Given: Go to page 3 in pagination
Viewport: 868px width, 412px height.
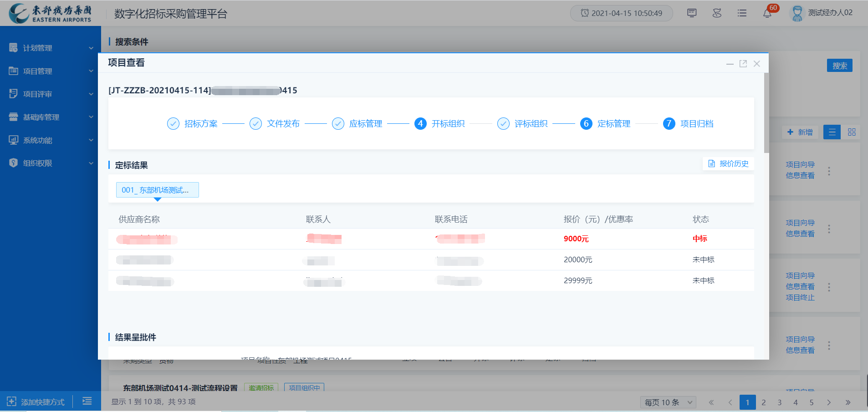Looking at the screenshot, I should [780, 402].
